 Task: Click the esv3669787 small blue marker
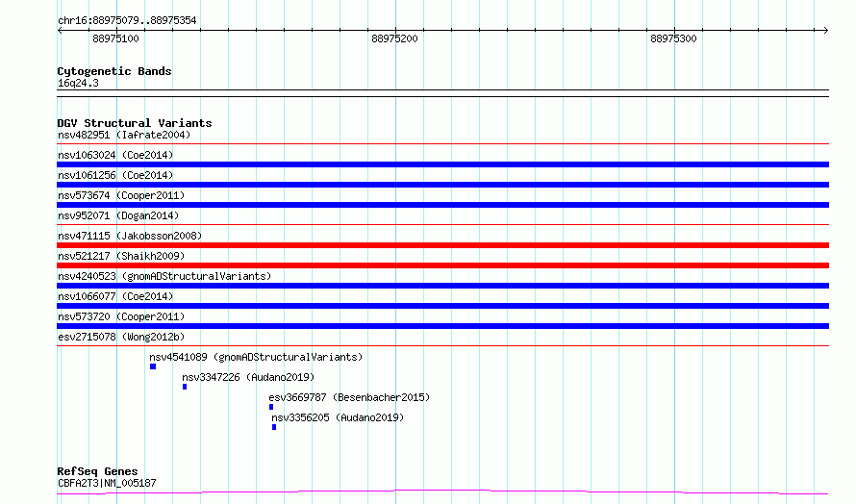point(271,407)
